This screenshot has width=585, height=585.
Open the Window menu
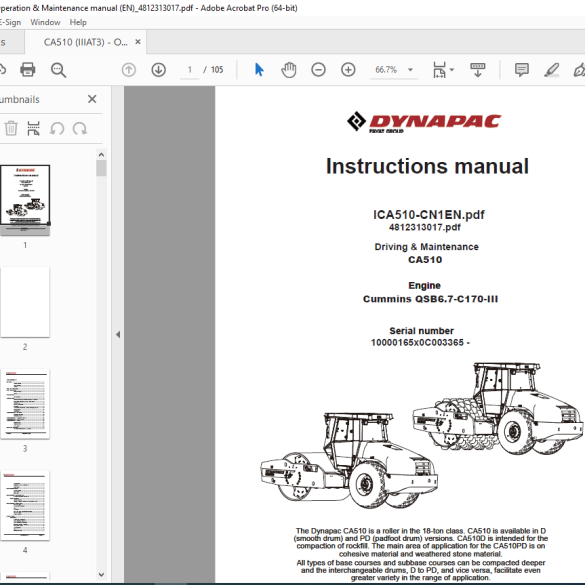point(45,22)
